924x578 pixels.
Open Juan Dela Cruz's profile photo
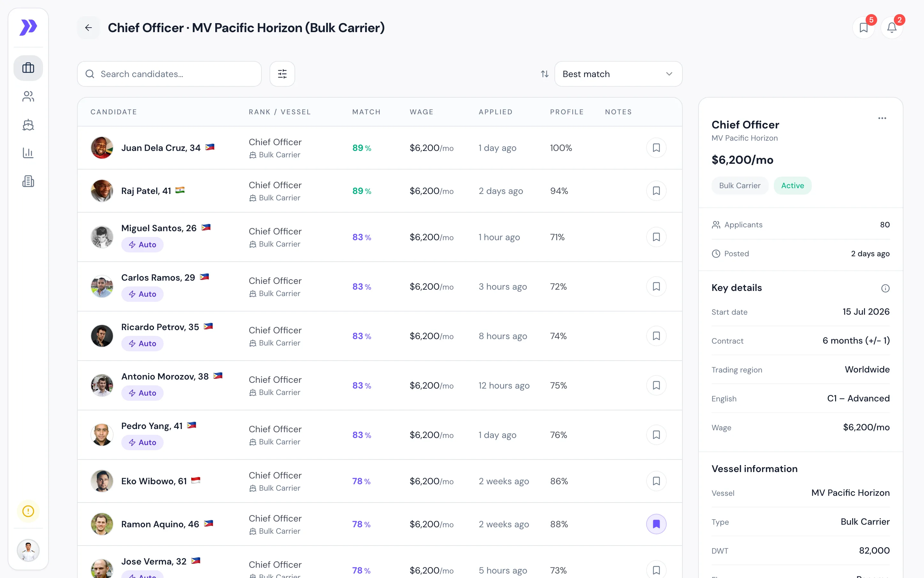102,148
